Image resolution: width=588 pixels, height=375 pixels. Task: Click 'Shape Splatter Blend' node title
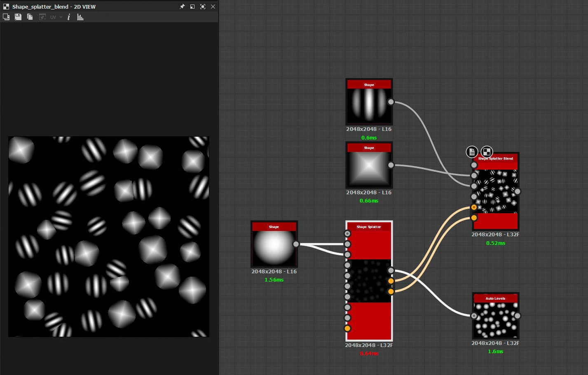[496, 158]
